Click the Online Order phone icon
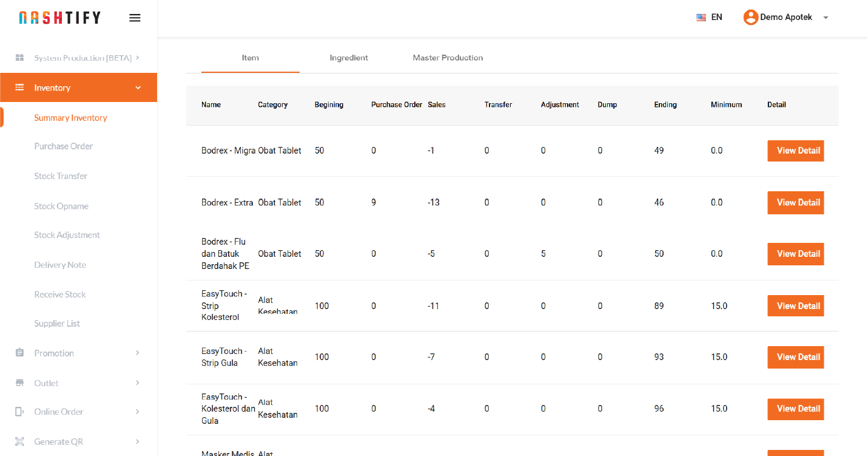The image size is (868, 456). click(x=19, y=412)
